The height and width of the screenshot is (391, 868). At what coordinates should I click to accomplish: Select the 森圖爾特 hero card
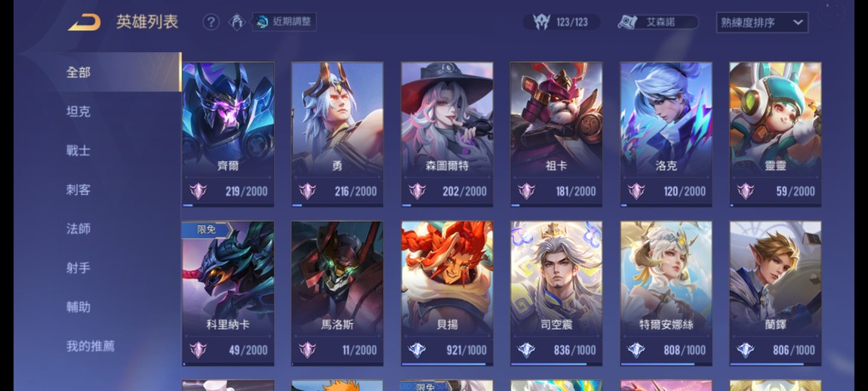[447, 134]
